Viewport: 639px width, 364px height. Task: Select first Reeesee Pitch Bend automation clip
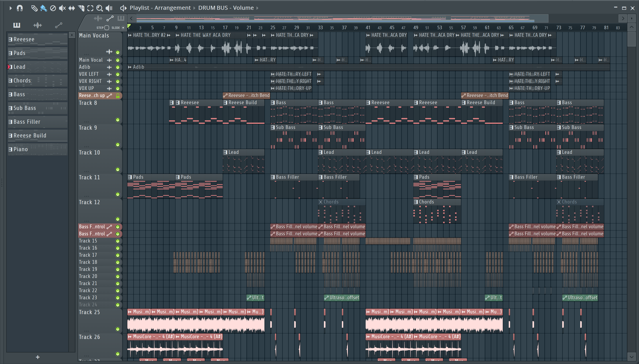[247, 96]
